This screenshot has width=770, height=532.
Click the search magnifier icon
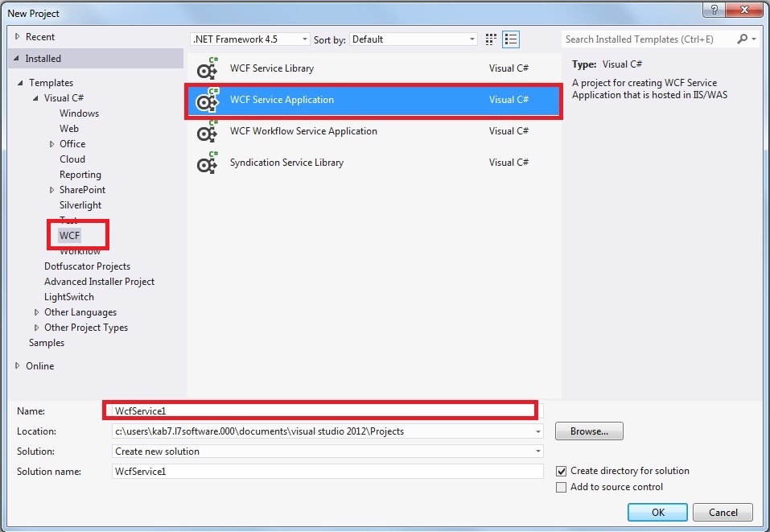742,39
